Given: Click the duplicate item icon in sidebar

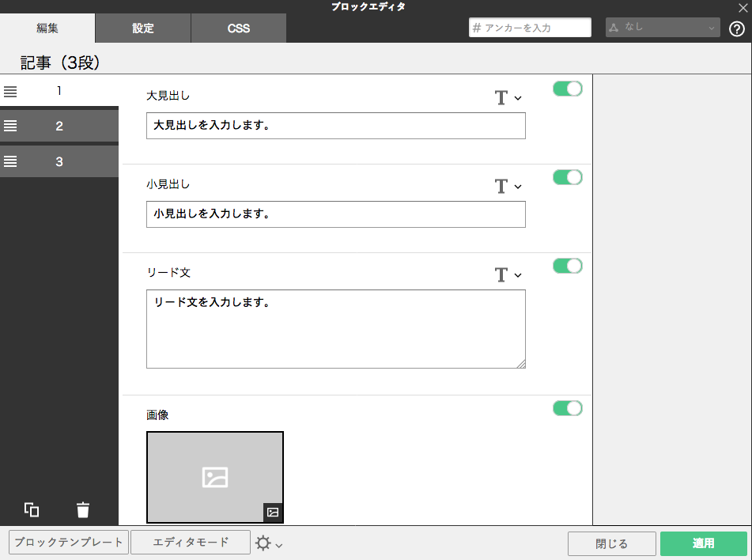Looking at the screenshot, I should click(32, 509).
